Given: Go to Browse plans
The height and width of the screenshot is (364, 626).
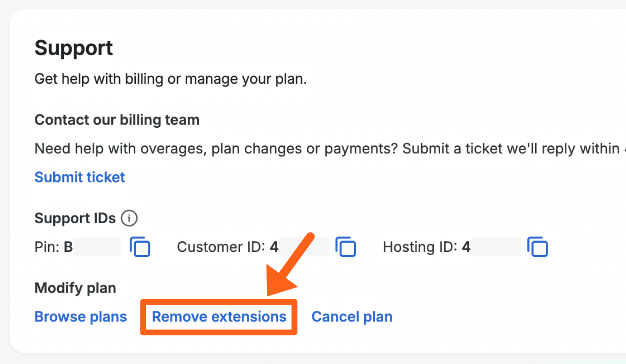Looking at the screenshot, I should click(x=81, y=317).
